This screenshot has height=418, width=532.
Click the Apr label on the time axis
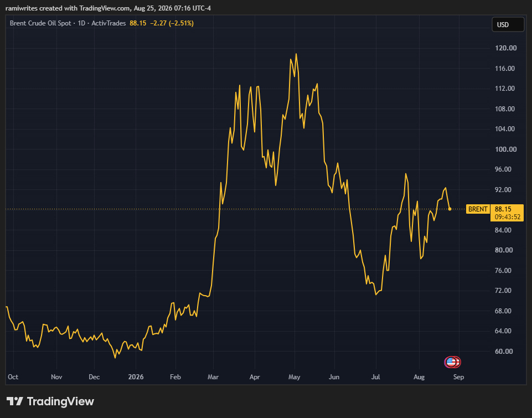tap(255, 377)
